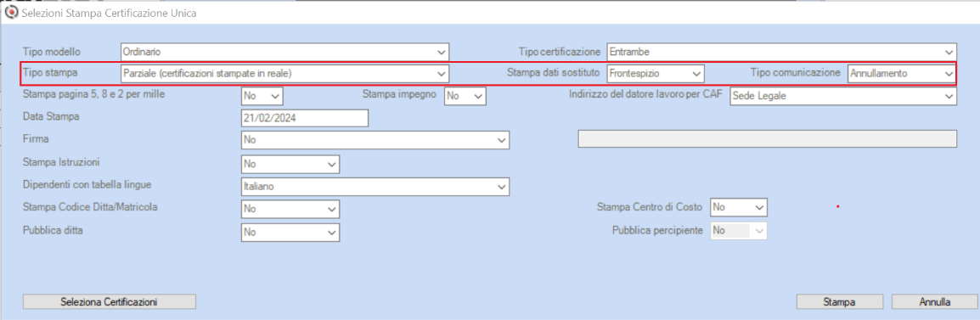This screenshot has width=980, height=320.
Task: Click the Tipo stampa label
Action: click(x=50, y=72)
